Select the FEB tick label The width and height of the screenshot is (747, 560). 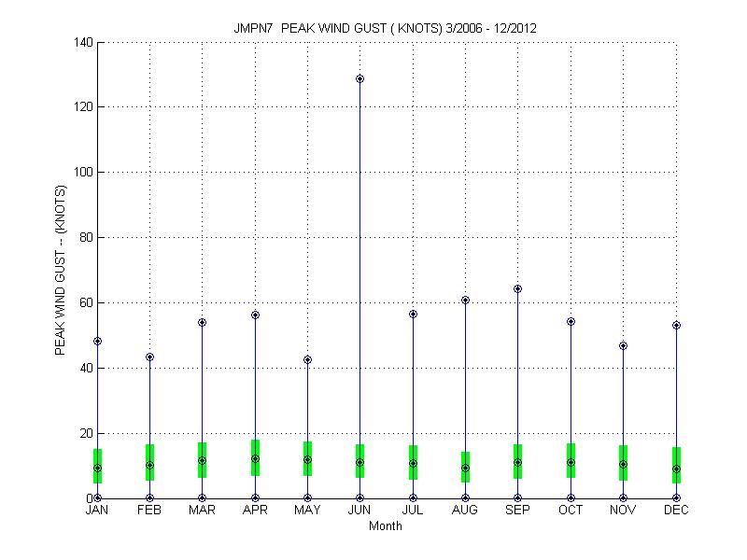click(149, 511)
